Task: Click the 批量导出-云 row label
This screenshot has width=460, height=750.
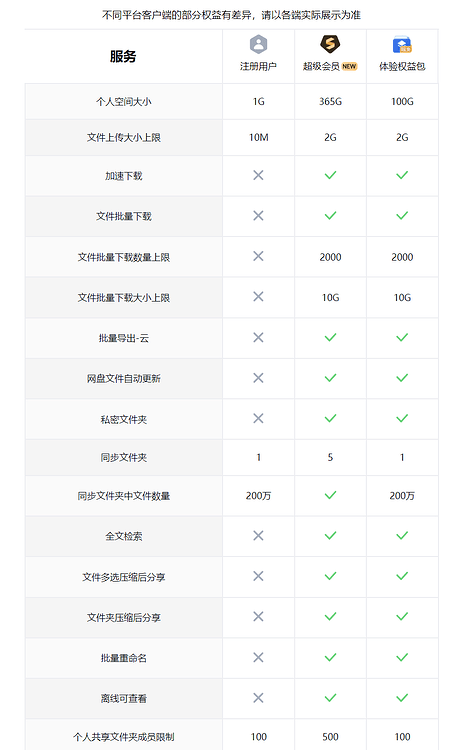Action: pos(123,338)
